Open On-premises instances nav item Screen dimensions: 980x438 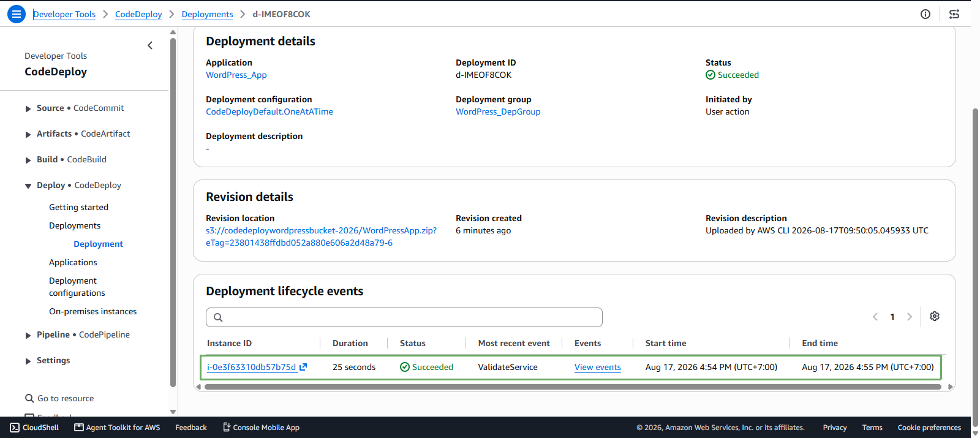pyautogui.click(x=93, y=311)
